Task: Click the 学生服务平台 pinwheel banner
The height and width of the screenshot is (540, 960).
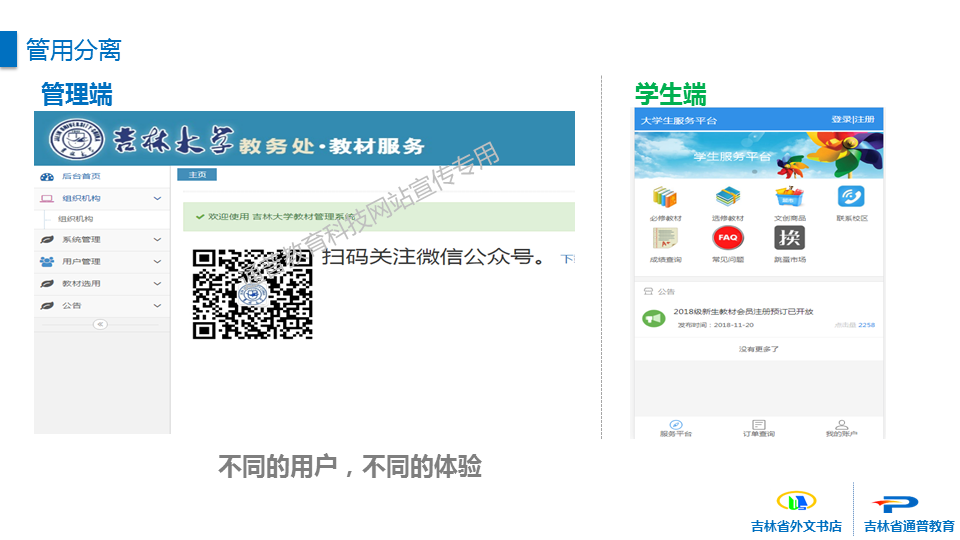Action: [x=759, y=154]
